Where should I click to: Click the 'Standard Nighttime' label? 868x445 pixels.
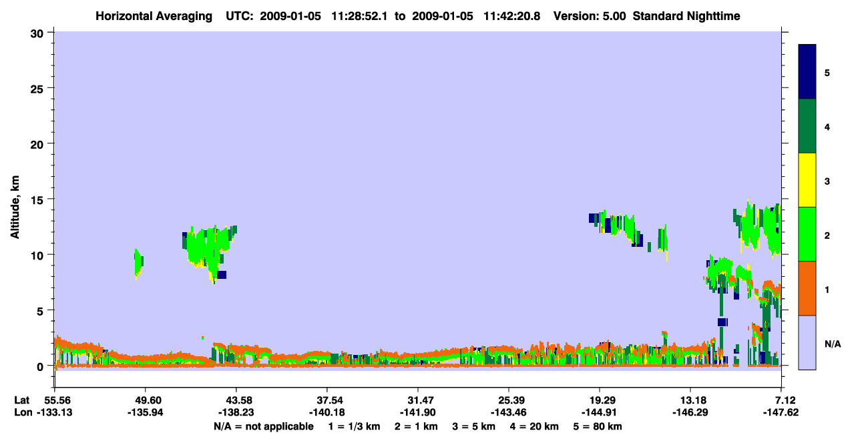[686, 15]
